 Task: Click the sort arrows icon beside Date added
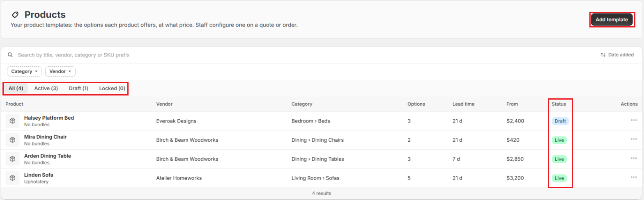[x=603, y=55]
